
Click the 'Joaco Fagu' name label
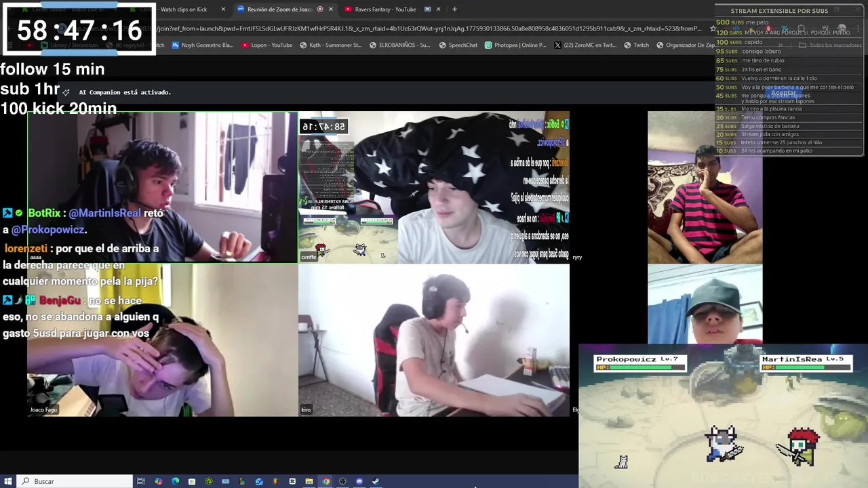click(x=43, y=410)
